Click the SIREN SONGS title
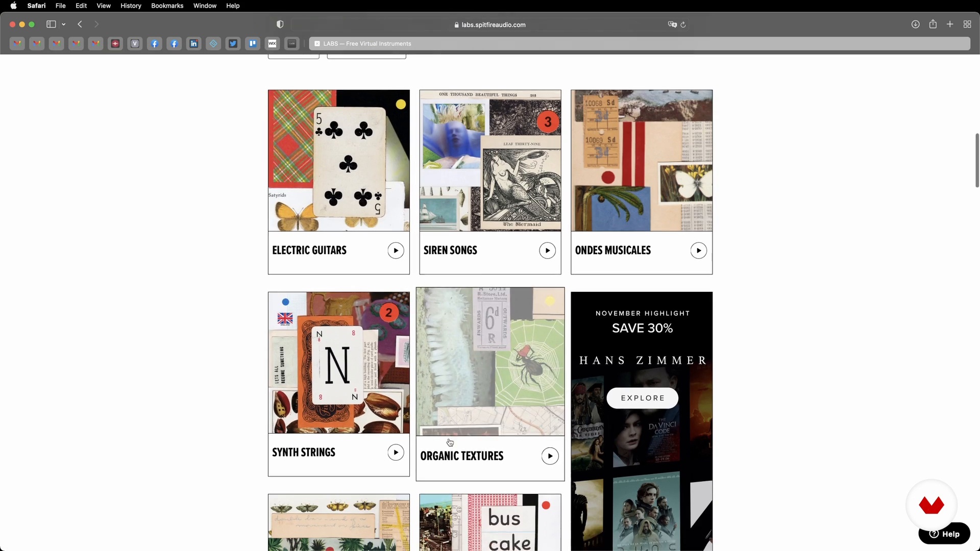Screen dimensions: 980x551 coord(450,251)
